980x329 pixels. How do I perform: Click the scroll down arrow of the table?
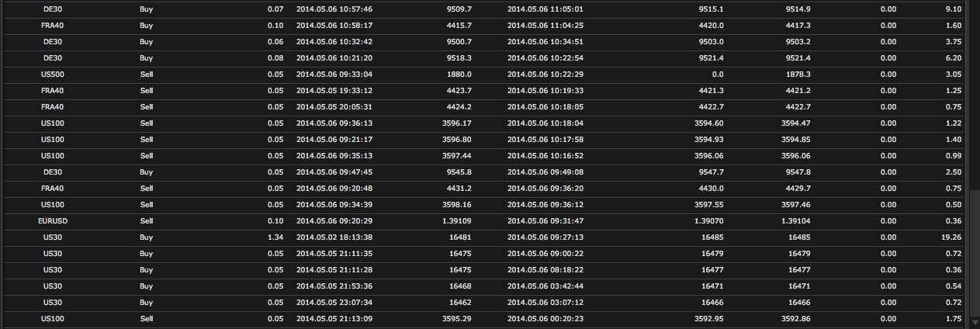[x=975, y=322]
